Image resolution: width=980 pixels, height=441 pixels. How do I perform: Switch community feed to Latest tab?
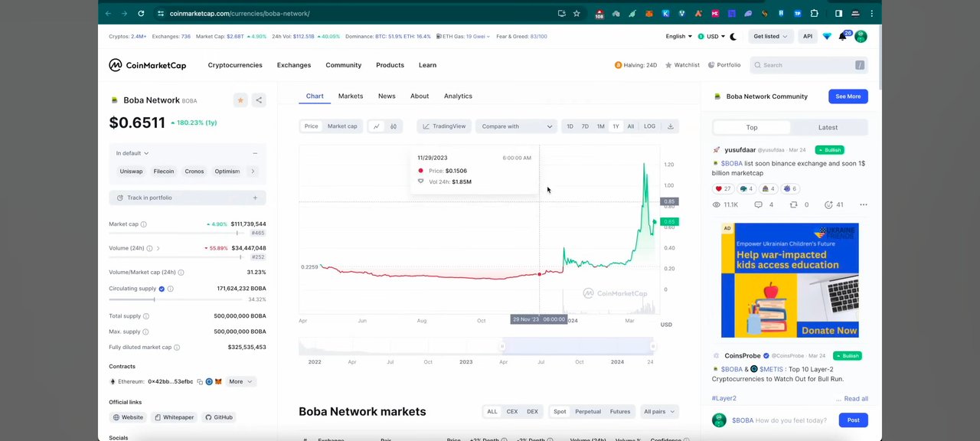pyautogui.click(x=828, y=128)
